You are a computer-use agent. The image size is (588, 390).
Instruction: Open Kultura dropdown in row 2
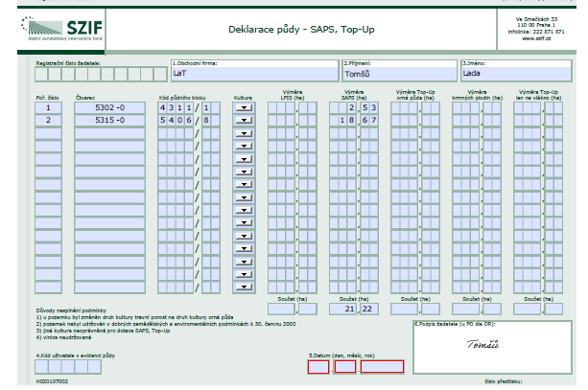[244, 121]
